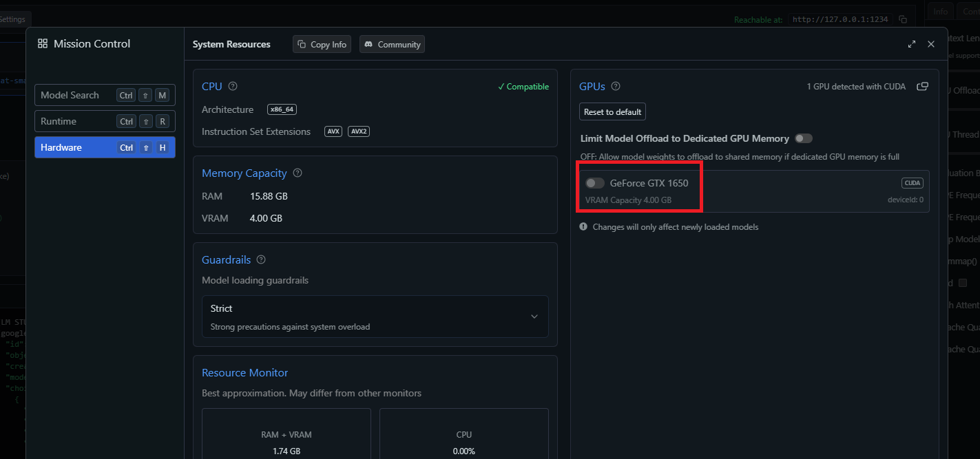Click the info icon beside the changes notice

point(583,226)
